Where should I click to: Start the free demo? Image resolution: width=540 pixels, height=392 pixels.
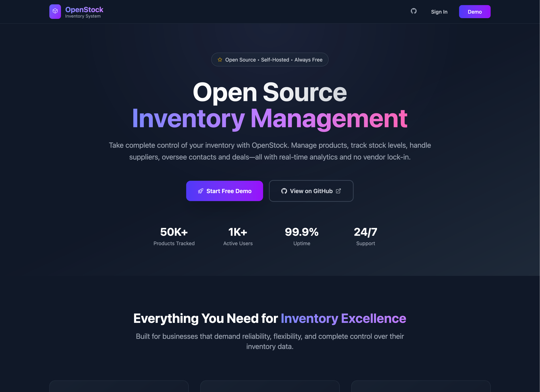pyautogui.click(x=224, y=191)
